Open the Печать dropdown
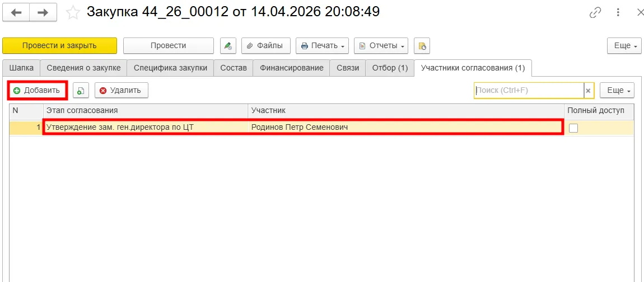Screen dimensions: 644x282 (323, 45)
